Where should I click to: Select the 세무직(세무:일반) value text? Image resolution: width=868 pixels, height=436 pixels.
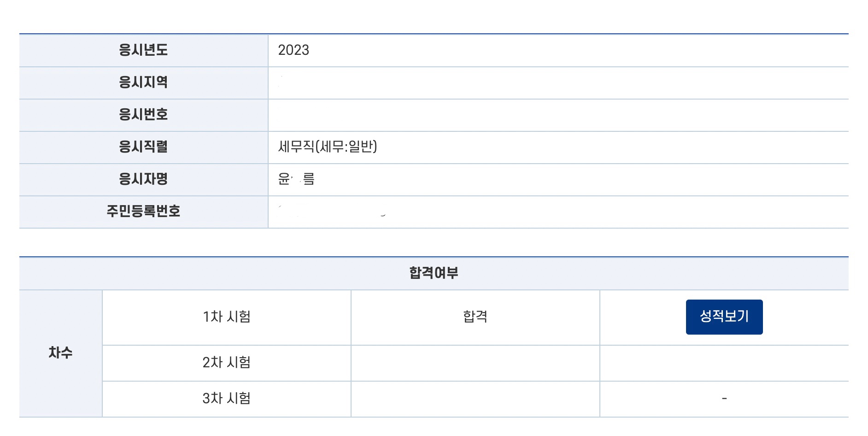[x=328, y=147]
